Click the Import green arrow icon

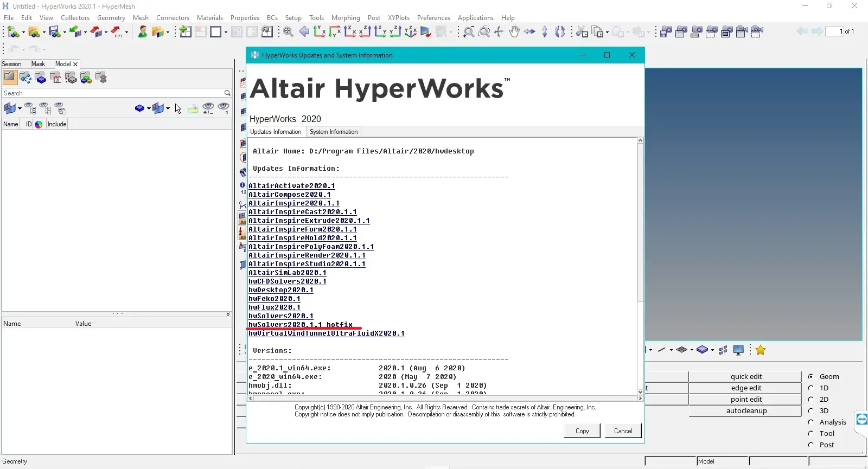(x=75, y=32)
